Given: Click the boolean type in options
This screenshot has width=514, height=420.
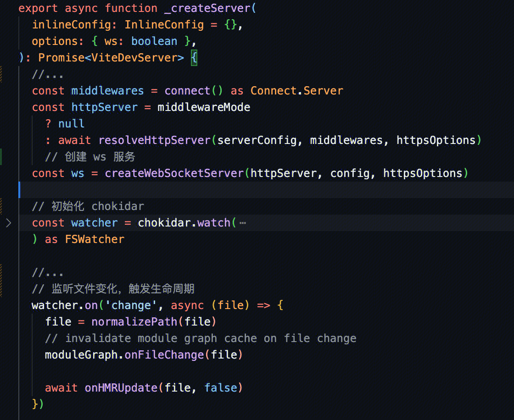Looking at the screenshot, I should coord(154,41).
